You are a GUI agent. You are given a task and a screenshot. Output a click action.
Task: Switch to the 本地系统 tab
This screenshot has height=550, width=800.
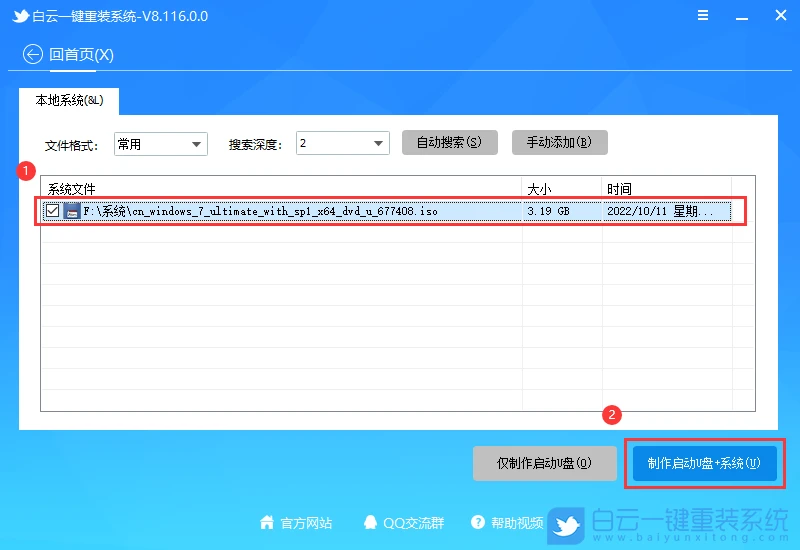point(69,101)
